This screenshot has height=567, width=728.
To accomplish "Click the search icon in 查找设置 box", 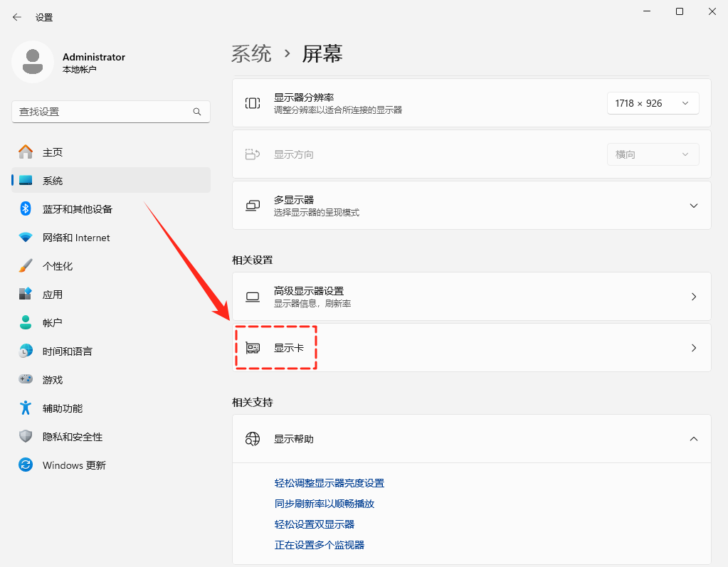I will pos(196,112).
